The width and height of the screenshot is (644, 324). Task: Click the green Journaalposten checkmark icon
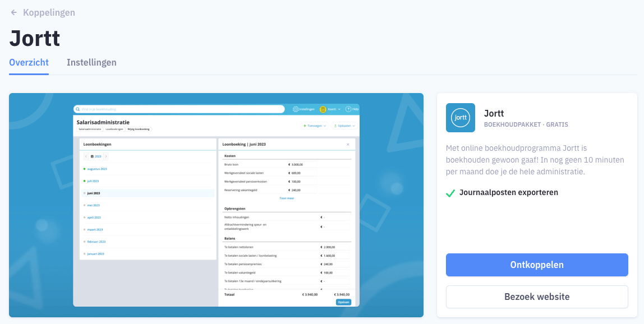tap(450, 193)
